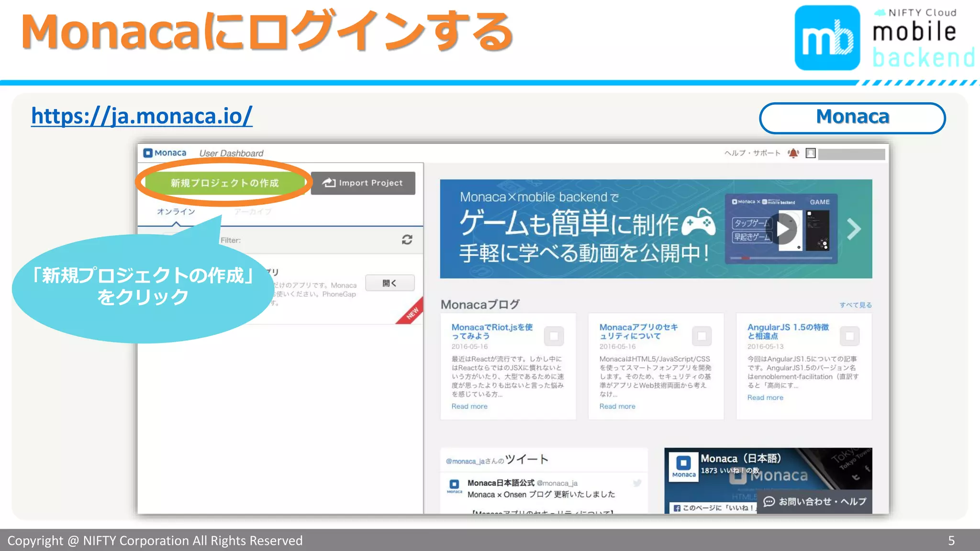This screenshot has width=980, height=551.
Task: Click the 開く button for the project
Action: coord(390,283)
